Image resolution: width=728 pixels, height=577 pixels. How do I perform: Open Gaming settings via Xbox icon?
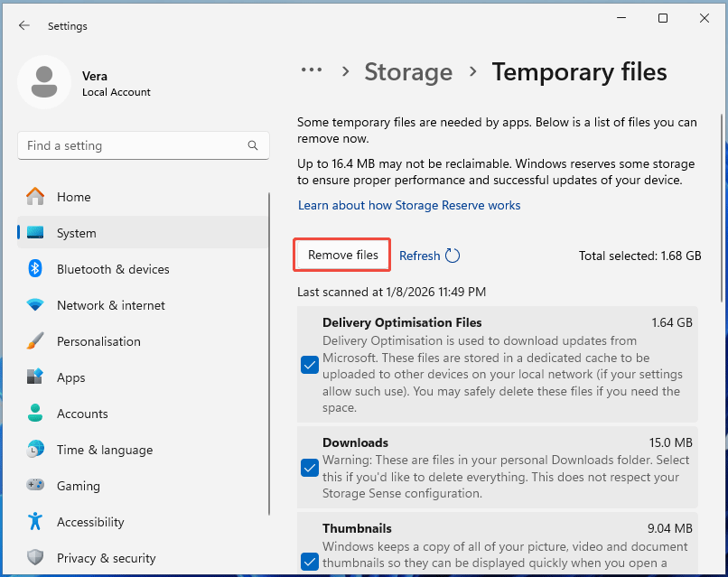click(35, 486)
